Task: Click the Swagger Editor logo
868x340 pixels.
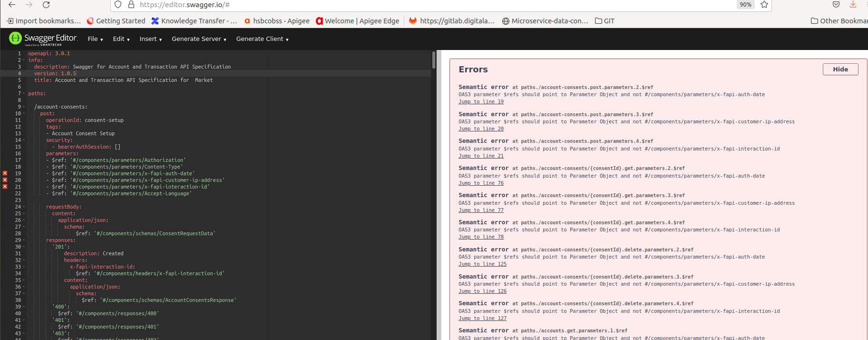Action: click(43, 39)
